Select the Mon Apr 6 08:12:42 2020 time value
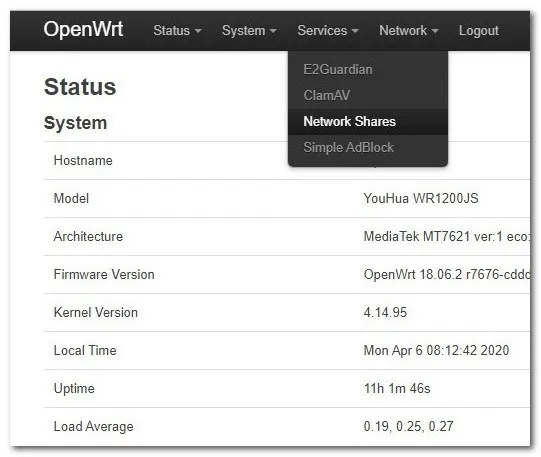Screen dimensions: 541x457 (436, 350)
